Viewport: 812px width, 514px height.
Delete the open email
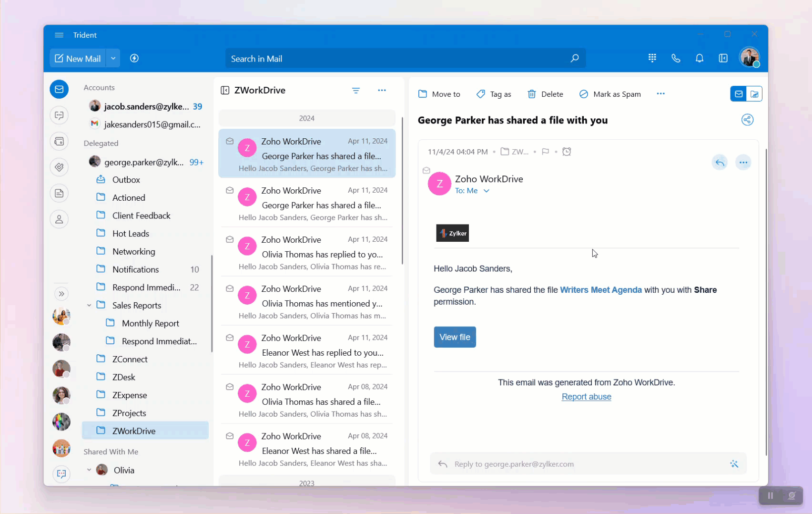point(546,94)
